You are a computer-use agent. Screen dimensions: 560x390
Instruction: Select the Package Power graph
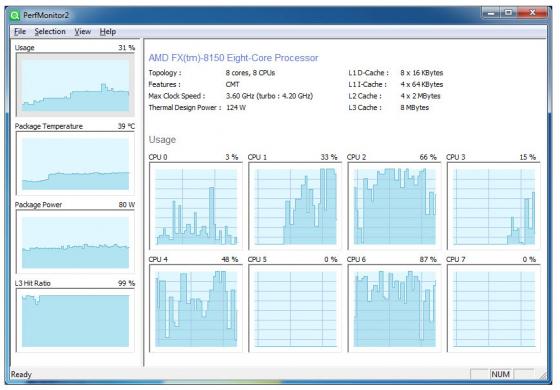point(75,242)
